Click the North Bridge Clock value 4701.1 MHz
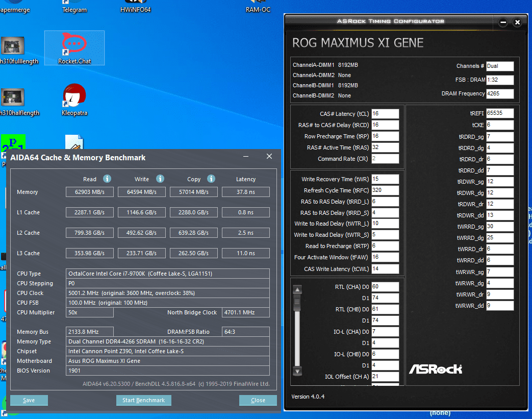532x419 pixels. pyautogui.click(x=246, y=312)
